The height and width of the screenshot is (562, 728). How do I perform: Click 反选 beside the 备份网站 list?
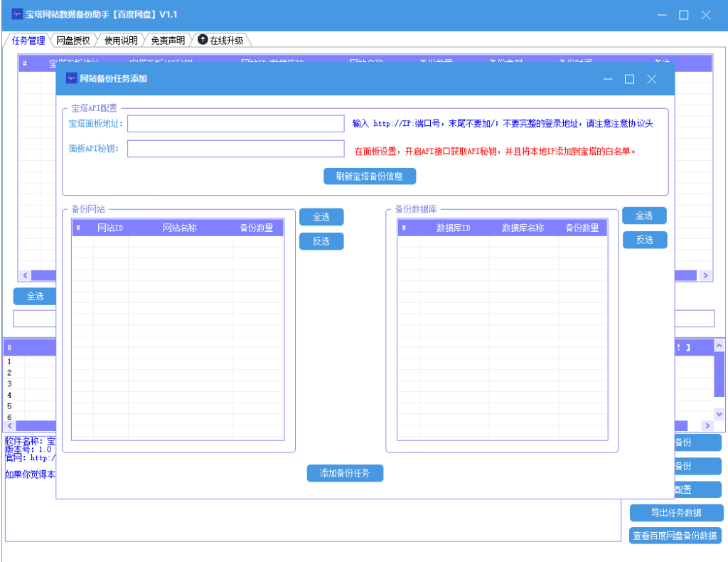click(321, 241)
